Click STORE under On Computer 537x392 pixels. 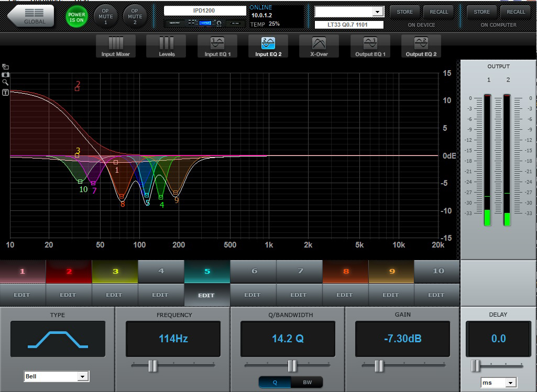click(482, 12)
